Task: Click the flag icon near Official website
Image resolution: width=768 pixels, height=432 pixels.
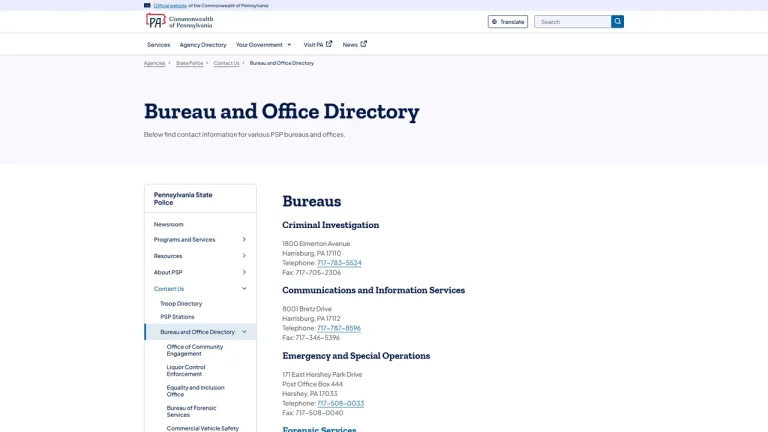Action: click(147, 5)
